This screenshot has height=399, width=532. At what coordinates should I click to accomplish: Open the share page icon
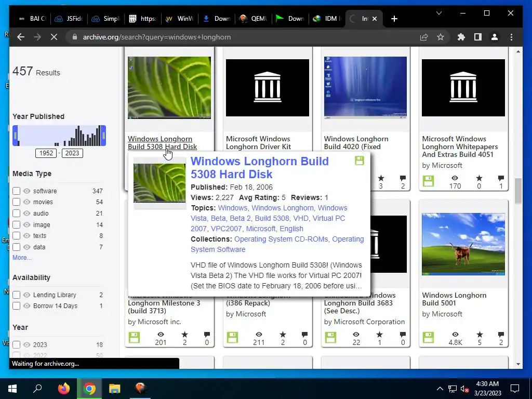pyautogui.click(x=424, y=37)
